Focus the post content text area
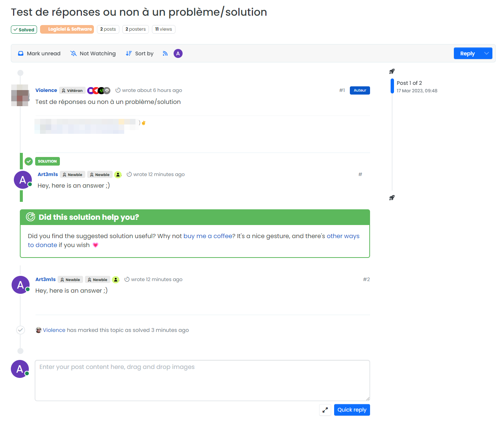Image resolution: width=504 pixels, height=422 pixels. (x=202, y=380)
